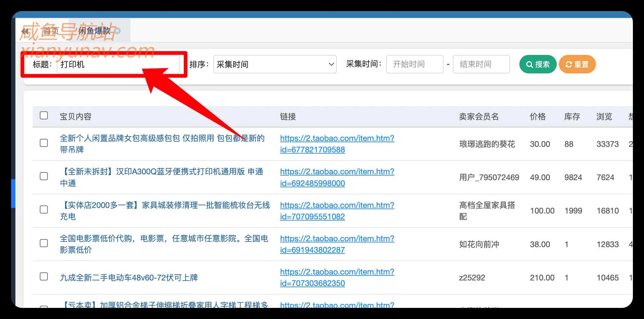Click the 开始时间 date field
The height and width of the screenshot is (319, 644).
[x=415, y=64]
